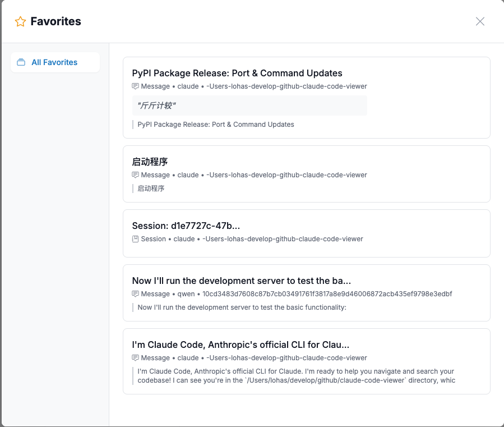Click the Favorites star icon in header
The width and height of the screenshot is (504, 427).
click(20, 21)
